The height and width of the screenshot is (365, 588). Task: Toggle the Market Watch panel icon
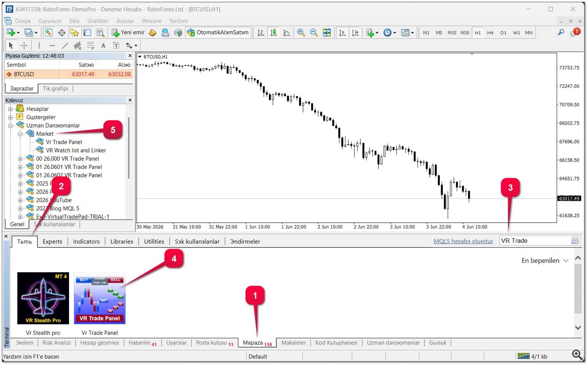(x=49, y=33)
